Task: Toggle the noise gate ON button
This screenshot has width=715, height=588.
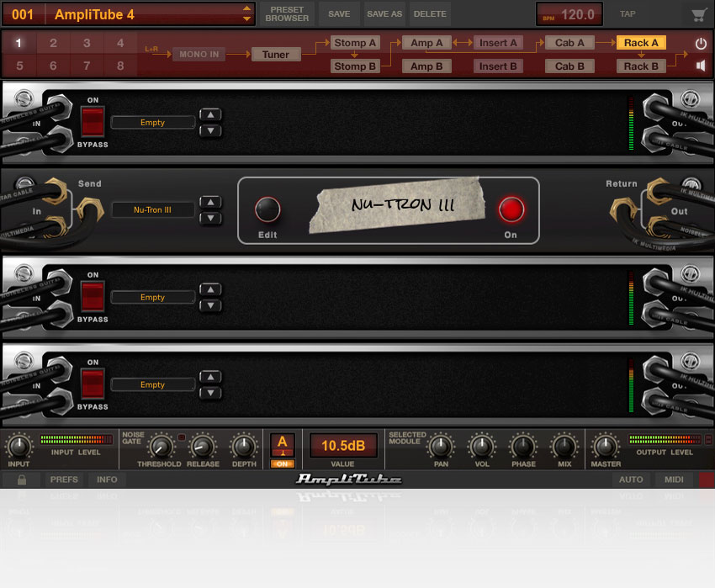Action: point(283,464)
